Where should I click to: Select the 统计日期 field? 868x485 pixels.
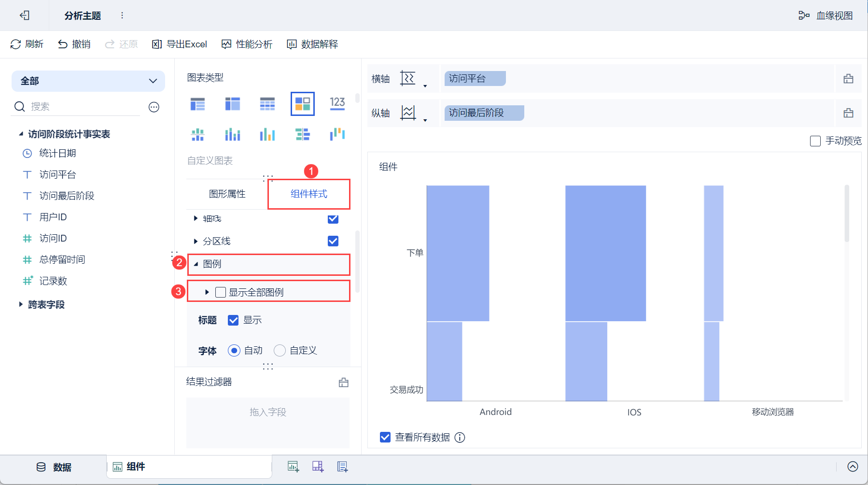pyautogui.click(x=57, y=154)
